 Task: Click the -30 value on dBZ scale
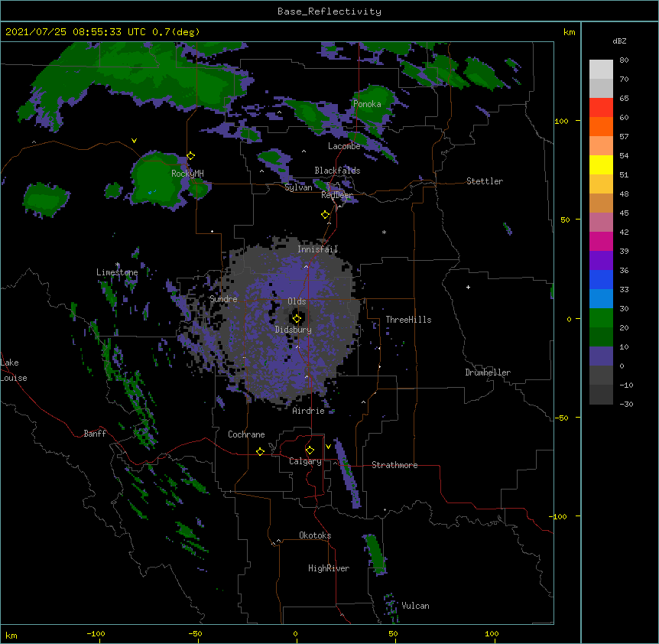[x=626, y=404]
